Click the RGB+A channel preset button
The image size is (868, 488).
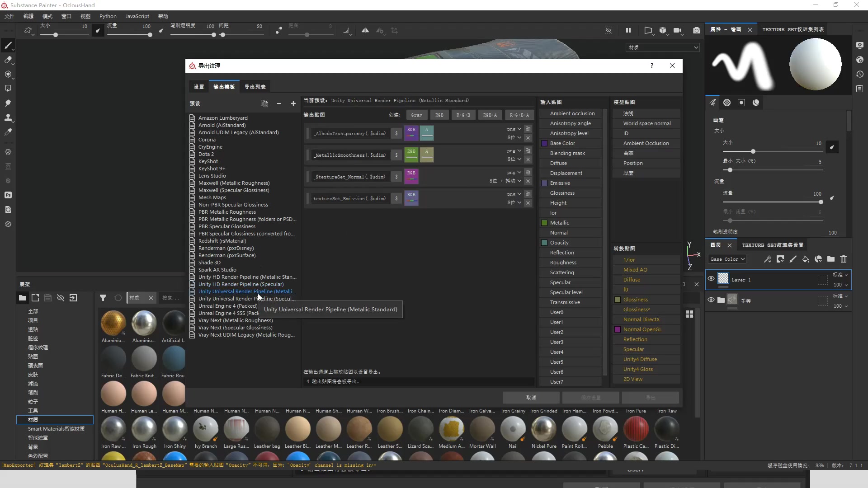pyautogui.click(x=490, y=115)
